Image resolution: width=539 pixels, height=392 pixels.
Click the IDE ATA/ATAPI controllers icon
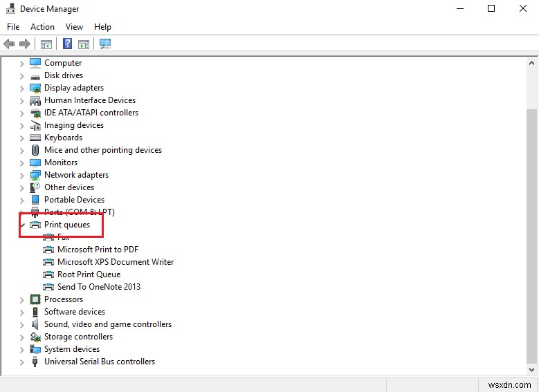click(x=35, y=113)
